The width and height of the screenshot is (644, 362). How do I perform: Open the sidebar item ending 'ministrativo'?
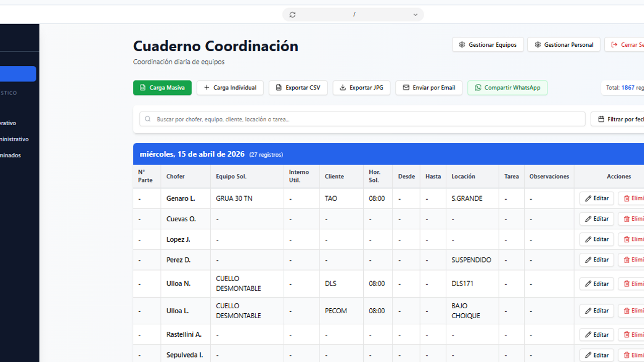click(x=15, y=139)
